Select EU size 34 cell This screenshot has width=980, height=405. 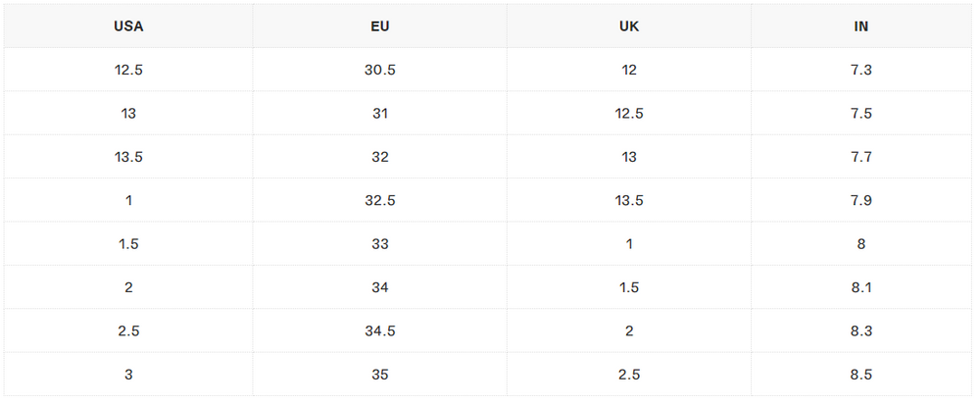[380, 287]
